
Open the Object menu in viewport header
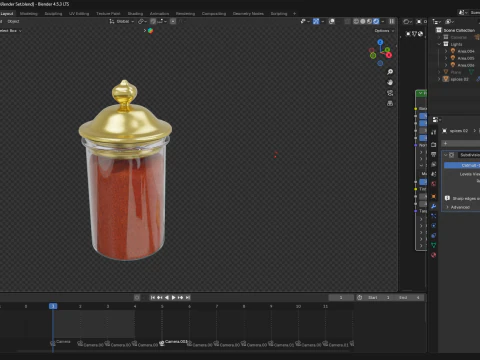pyautogui.click(x=13, y=21)
